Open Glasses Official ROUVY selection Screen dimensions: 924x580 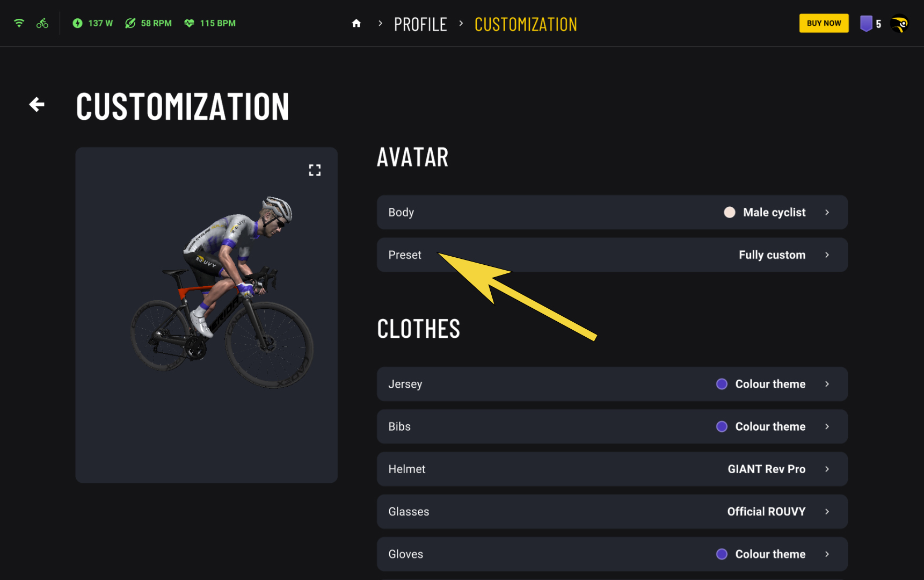point(612,512)
